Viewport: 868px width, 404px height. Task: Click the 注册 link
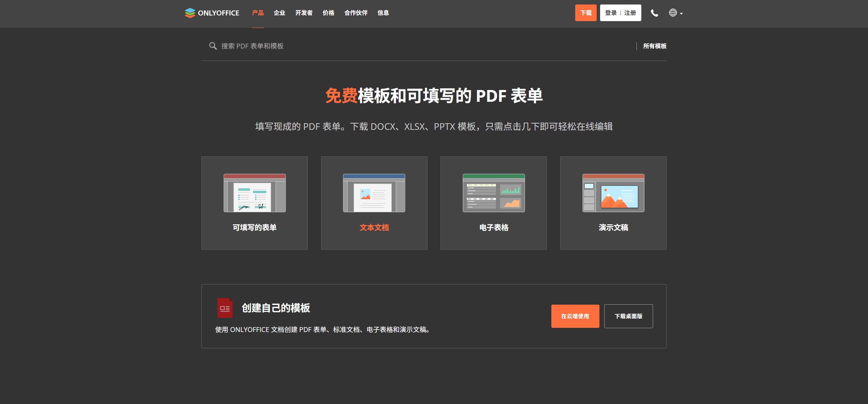pos(630,13)
